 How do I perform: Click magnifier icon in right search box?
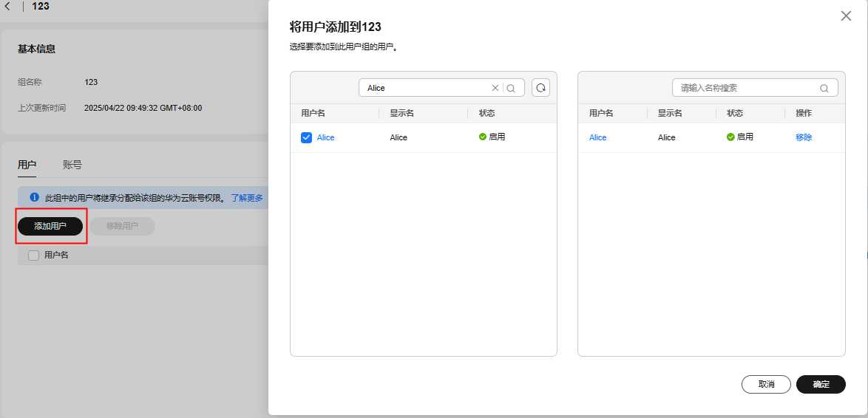824,88
